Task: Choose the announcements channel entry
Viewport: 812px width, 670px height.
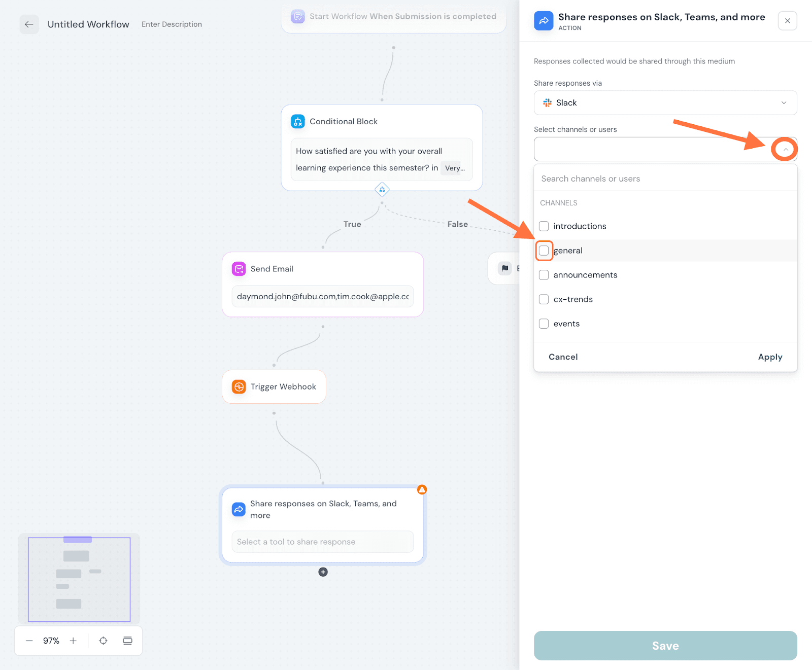Action: (585, 275)
